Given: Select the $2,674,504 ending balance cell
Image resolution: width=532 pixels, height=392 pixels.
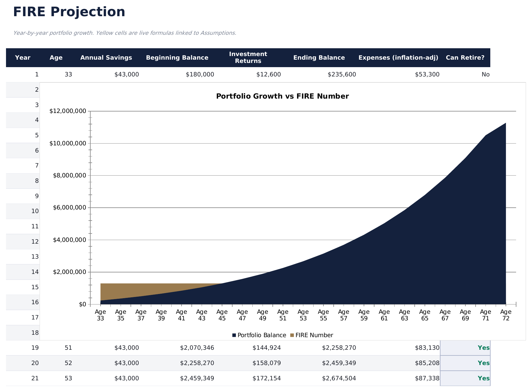Looking at the screenshot, I should click(x=339, y=379).
